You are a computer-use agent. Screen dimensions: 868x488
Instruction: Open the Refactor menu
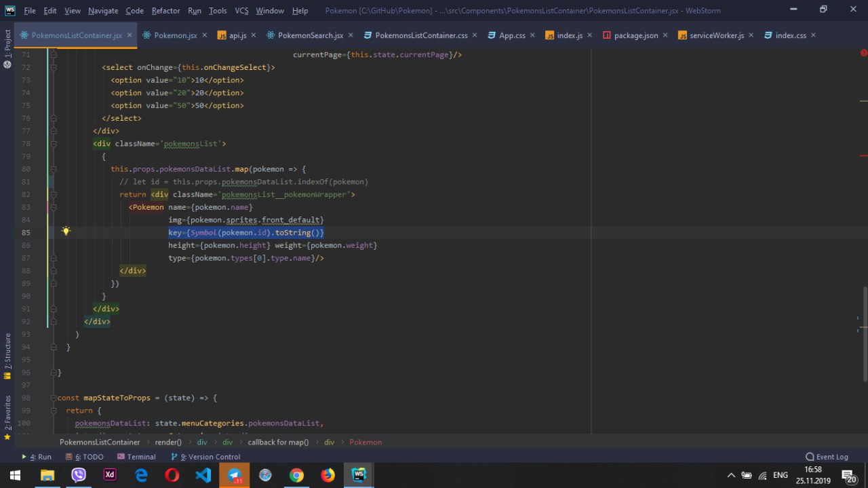point(165,11)
